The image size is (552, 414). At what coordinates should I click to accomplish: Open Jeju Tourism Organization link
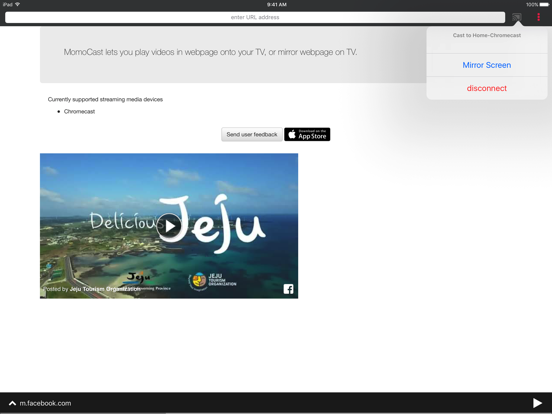105,289
